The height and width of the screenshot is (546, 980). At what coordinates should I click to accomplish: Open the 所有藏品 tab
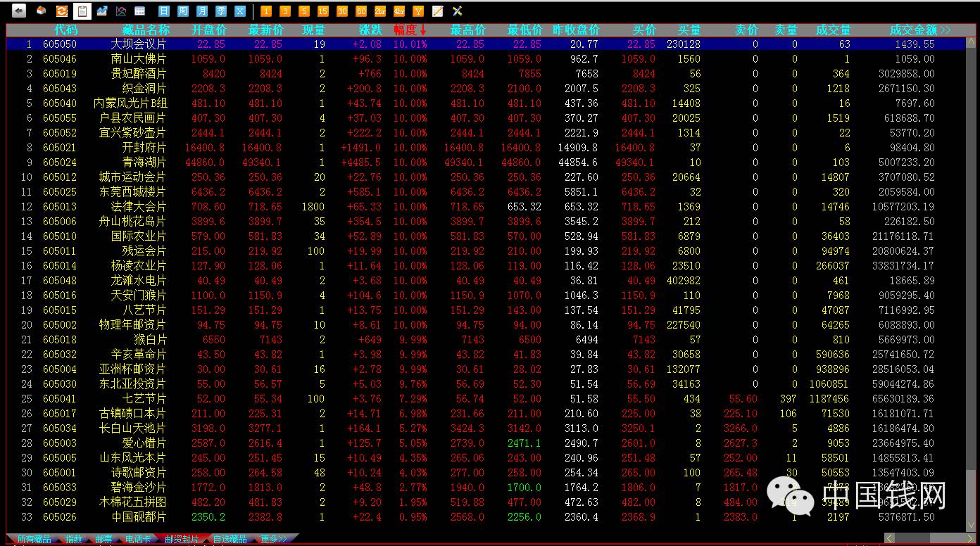pos(34,539)
